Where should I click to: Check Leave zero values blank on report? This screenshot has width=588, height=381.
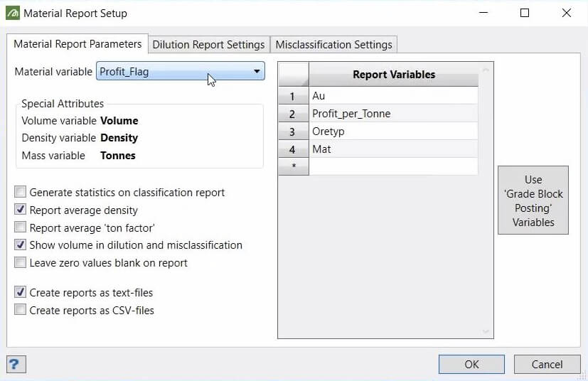tap(20, 262)
